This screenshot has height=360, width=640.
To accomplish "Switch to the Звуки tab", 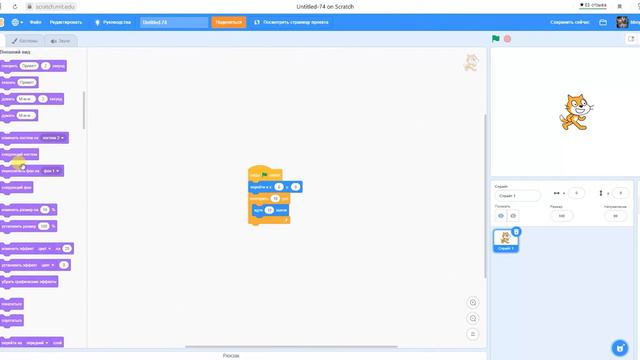I will pos(60,41).
